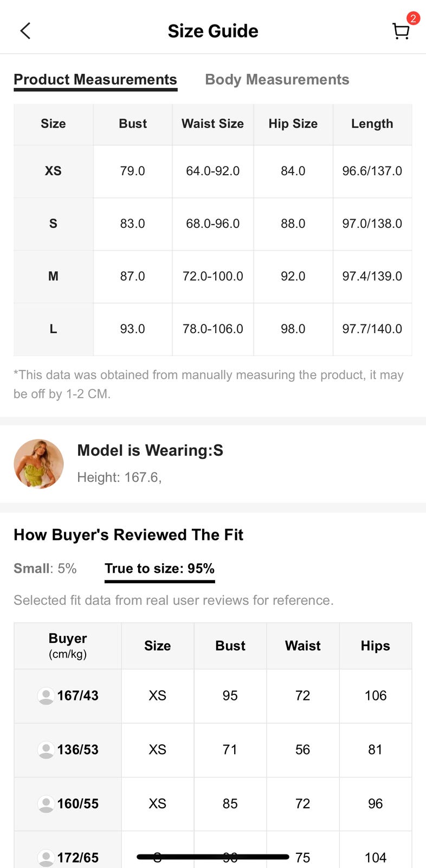Switch to Body Measurements tab
The image size is (426, 868).
coord(277,80)
